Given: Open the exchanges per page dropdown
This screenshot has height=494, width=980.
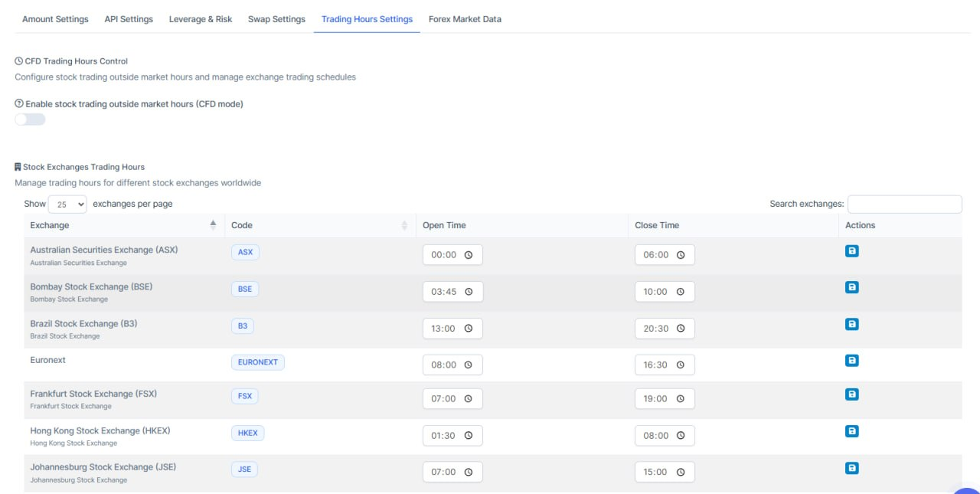Looking at the screenshot, I should [67, 204].
